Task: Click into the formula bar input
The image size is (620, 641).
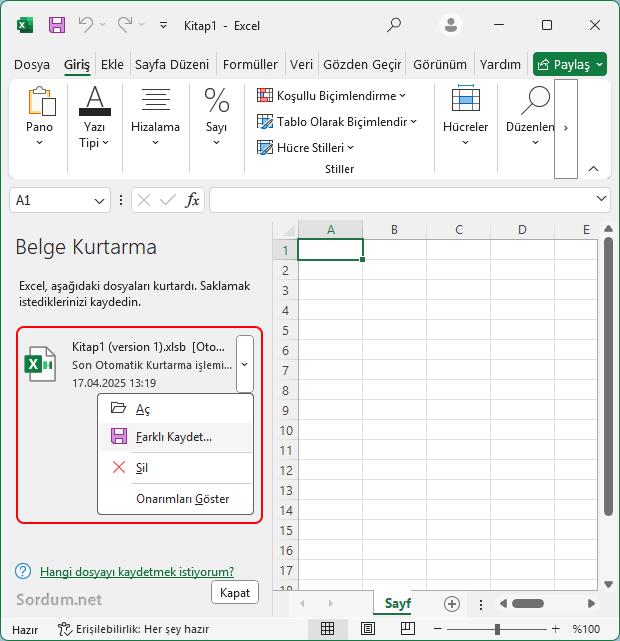Action: [x=402, y=200]
